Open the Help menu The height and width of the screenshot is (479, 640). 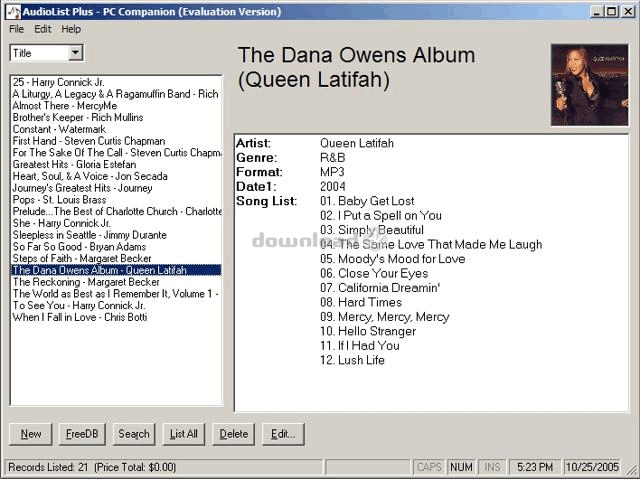click(x=71, y=29)
